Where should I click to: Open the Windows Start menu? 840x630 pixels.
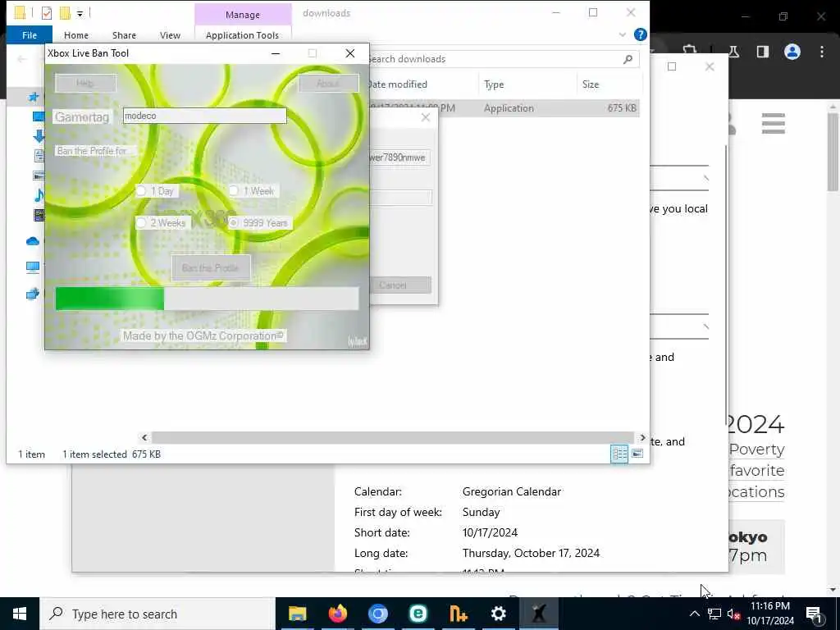[20, 614]
